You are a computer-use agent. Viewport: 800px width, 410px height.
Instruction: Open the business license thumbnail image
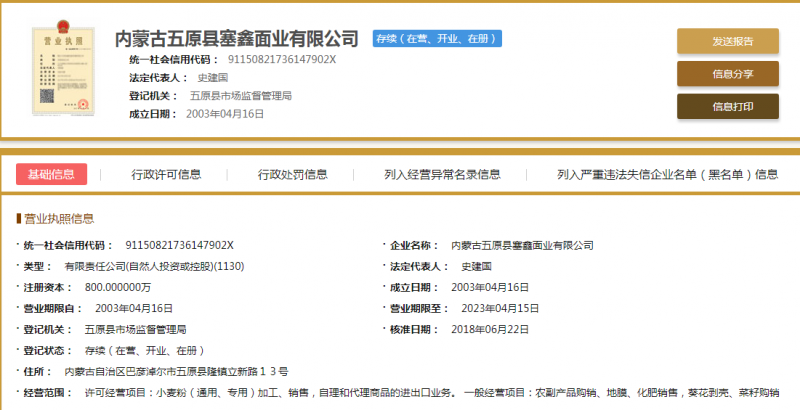tap(63, 68)
